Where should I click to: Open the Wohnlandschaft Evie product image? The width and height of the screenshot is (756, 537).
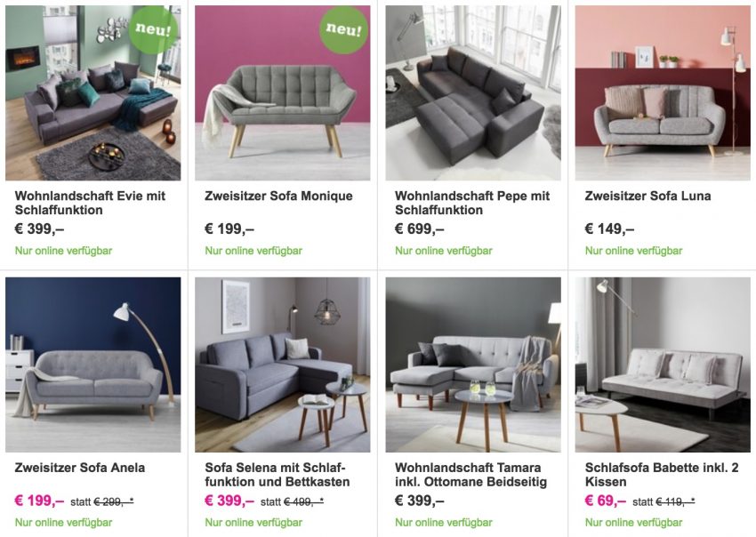[x=93, y=93]
